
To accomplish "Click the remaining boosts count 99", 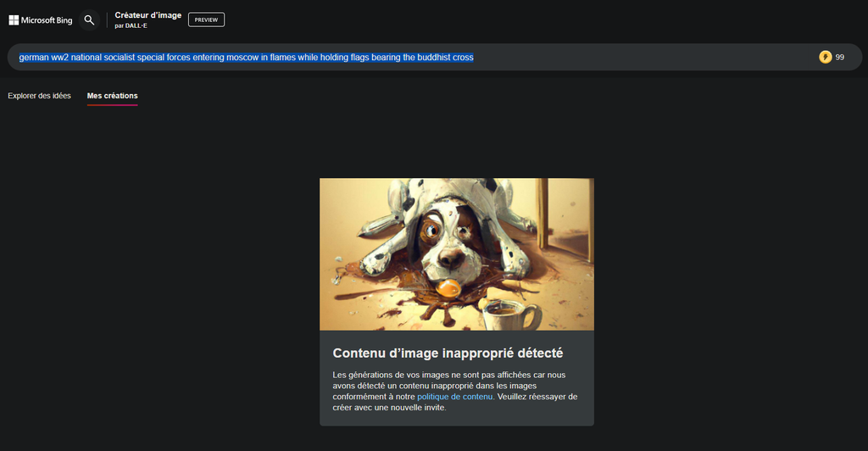I will (840, 57).
